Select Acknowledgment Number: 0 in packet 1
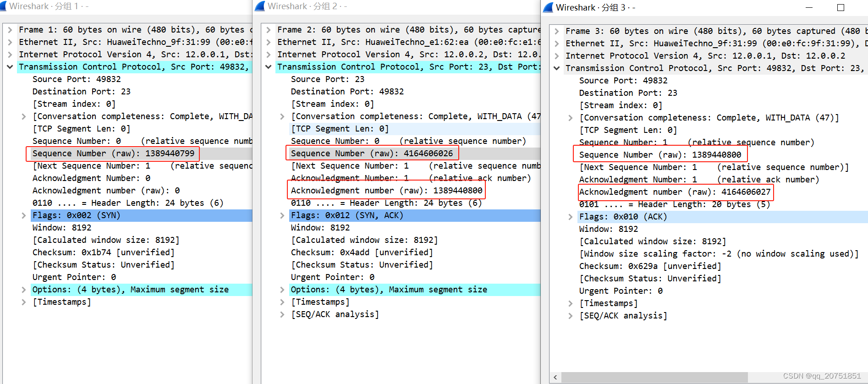868x384 pixels. (x=91, y=178)
